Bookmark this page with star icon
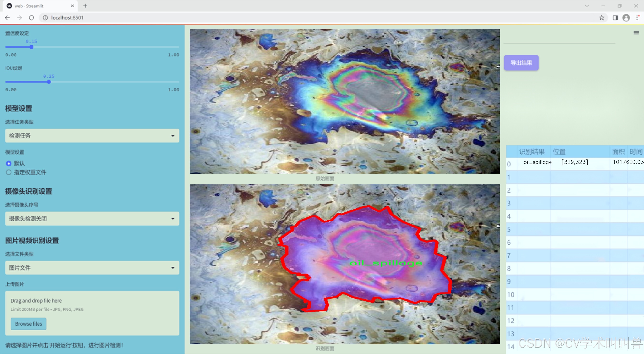 [601, 17]
